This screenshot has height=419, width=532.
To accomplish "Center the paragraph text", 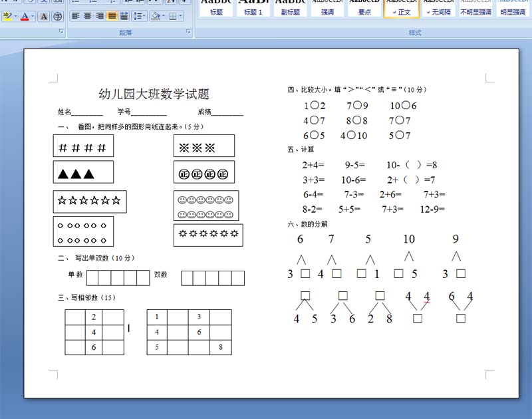I will pos(88,16).
